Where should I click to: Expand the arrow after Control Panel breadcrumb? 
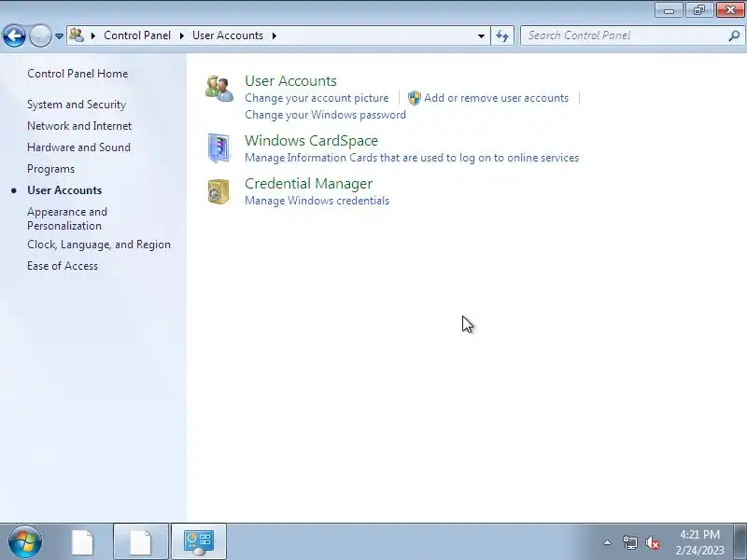tap(182, 35)
